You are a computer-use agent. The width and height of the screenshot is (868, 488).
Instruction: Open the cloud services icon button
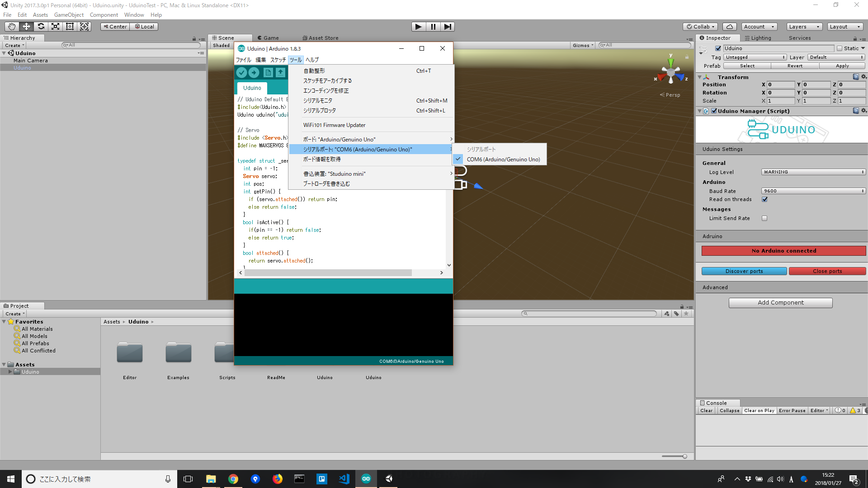[x=729, y=27]
